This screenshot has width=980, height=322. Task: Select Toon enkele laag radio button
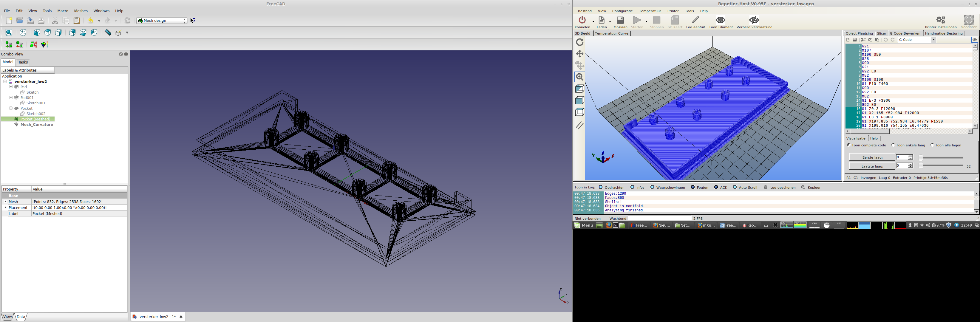893,145
